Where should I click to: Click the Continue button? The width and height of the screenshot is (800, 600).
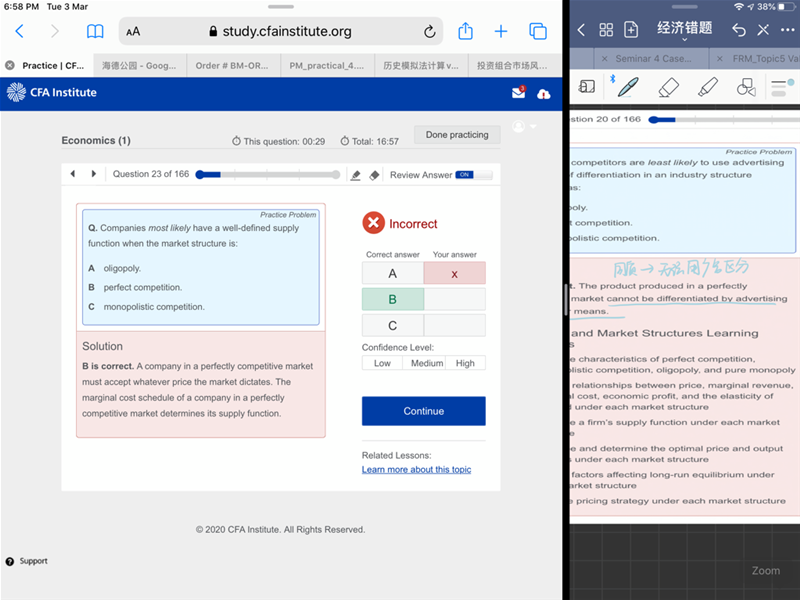click(x=423, y=411)
